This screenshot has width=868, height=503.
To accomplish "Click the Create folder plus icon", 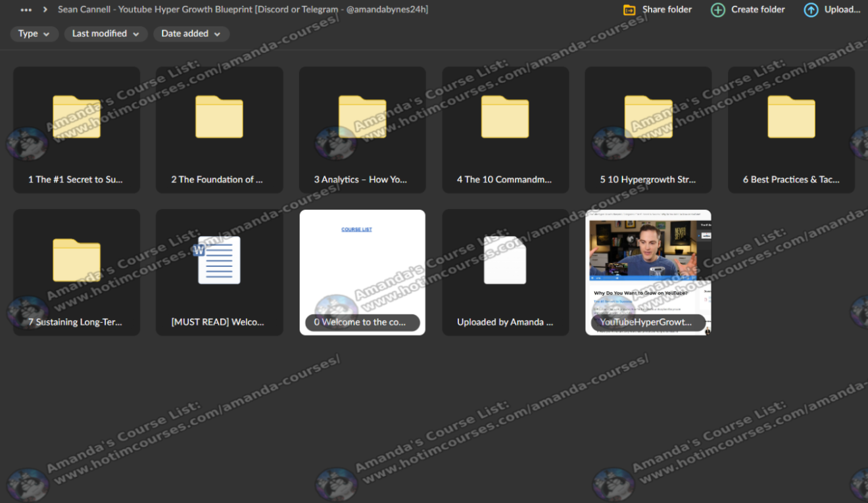I will [718, 10].
